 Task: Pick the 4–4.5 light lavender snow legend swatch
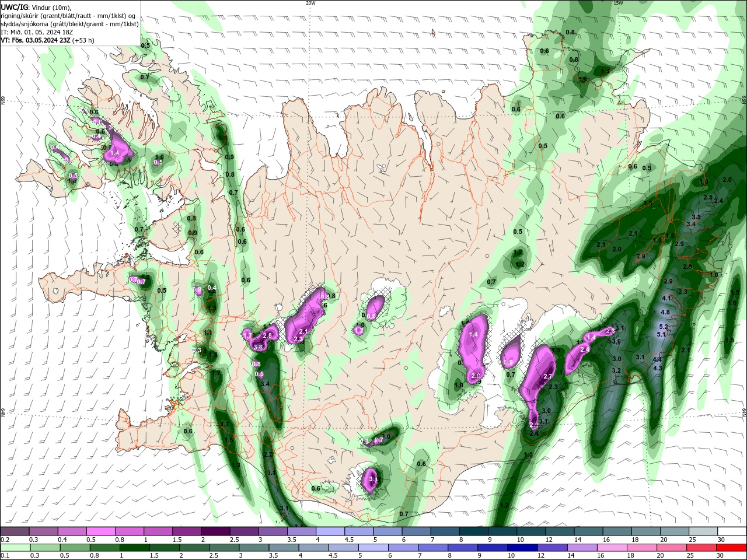click(330, 531)
